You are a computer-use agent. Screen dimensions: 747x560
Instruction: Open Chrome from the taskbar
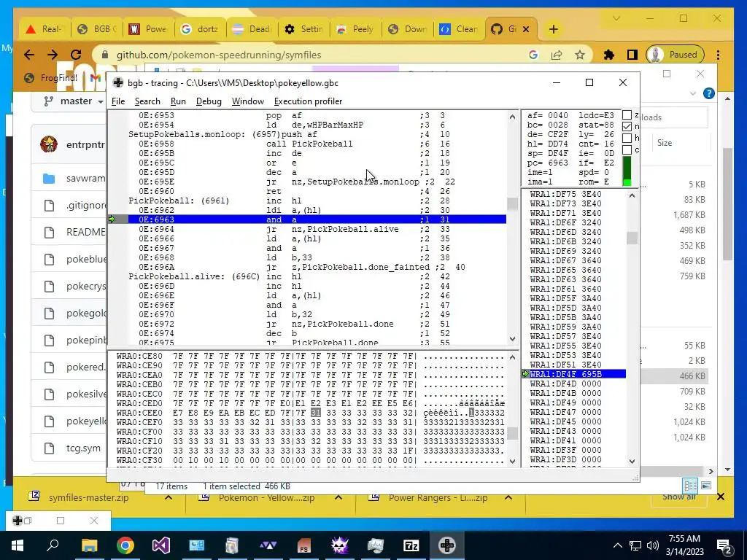125,545
